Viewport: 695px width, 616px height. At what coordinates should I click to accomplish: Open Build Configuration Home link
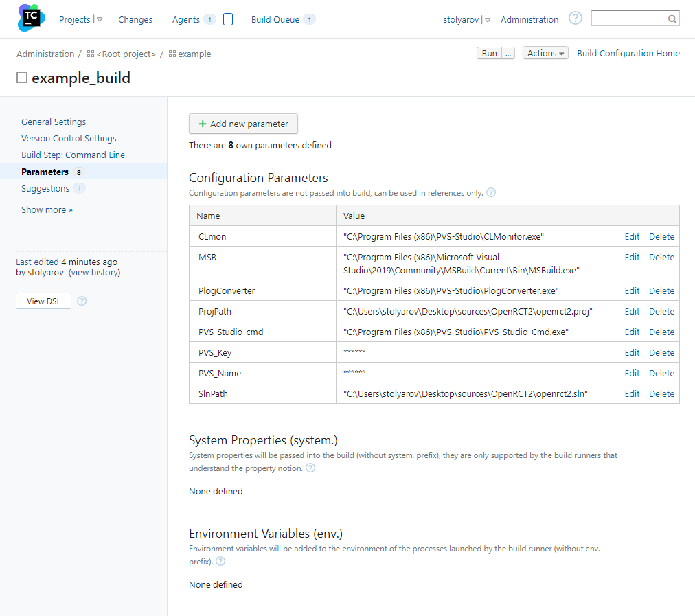click(x=628, y=53)
